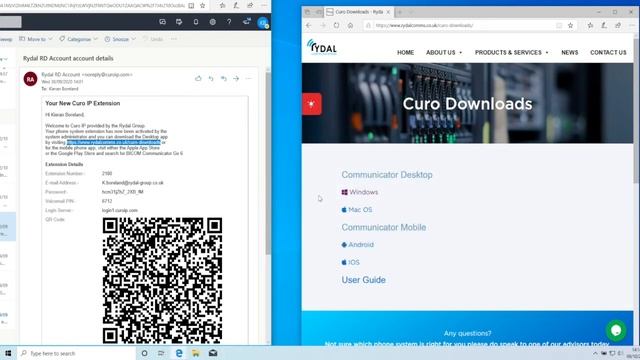Open Mail app from the taskbar
640x360 pixels.
pos(213,353)
